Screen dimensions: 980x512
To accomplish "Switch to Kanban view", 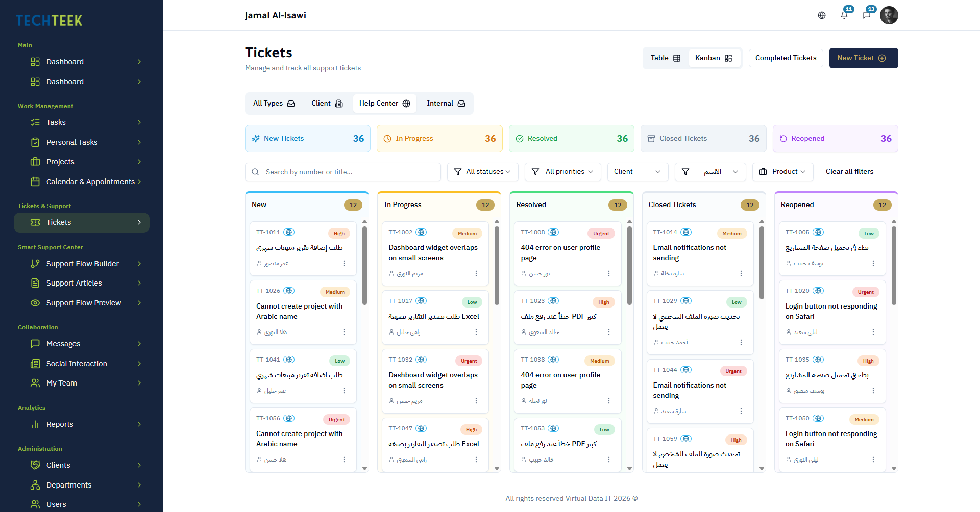I will coord(714,58).
